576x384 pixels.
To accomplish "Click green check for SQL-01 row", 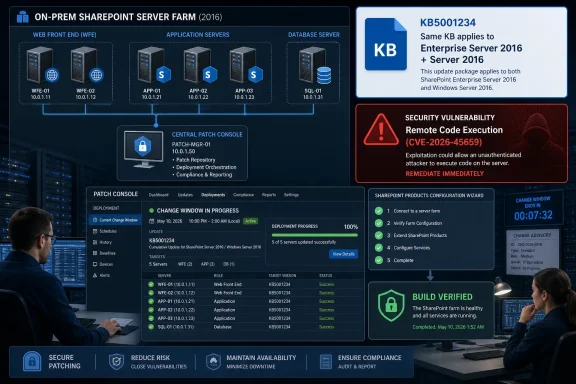I will coord(151,327).
